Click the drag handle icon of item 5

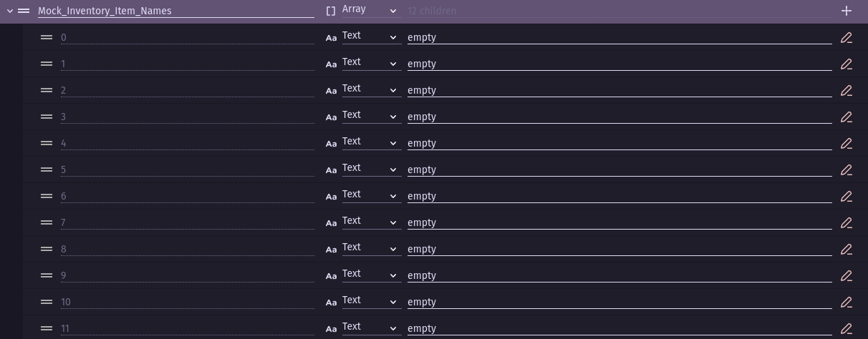(x=47, y=169)
